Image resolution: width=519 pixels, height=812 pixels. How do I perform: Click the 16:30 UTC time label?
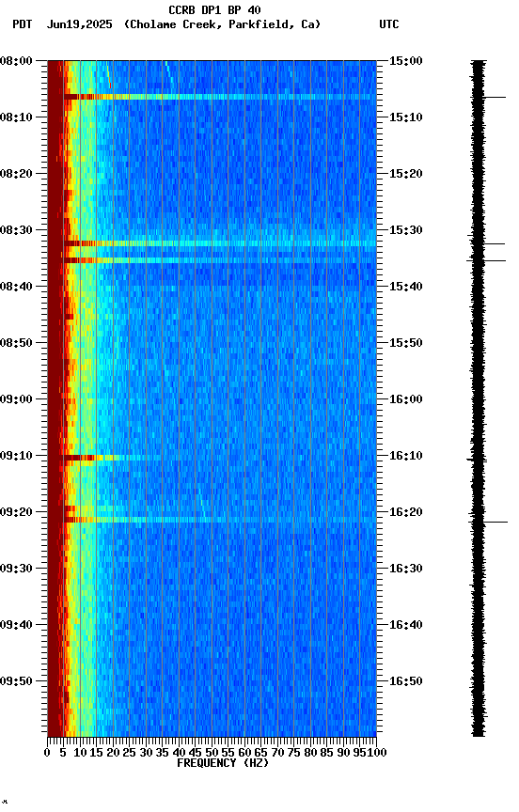(x=405, y=569)
